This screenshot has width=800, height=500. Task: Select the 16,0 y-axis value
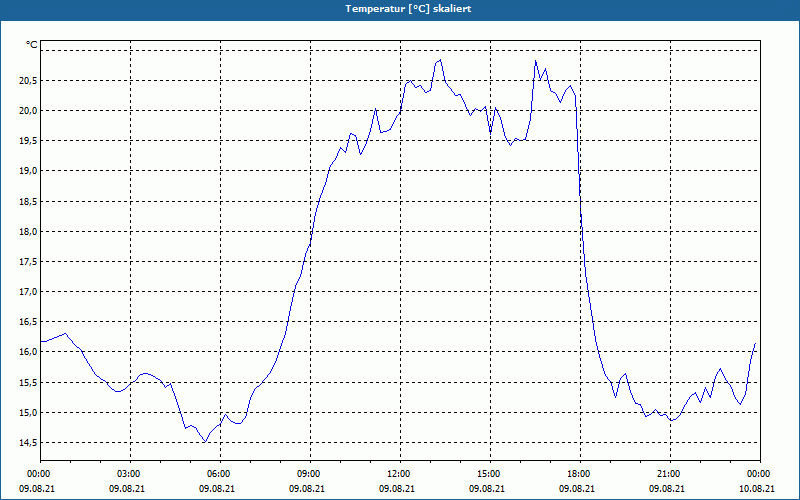[x=29, y=352]
